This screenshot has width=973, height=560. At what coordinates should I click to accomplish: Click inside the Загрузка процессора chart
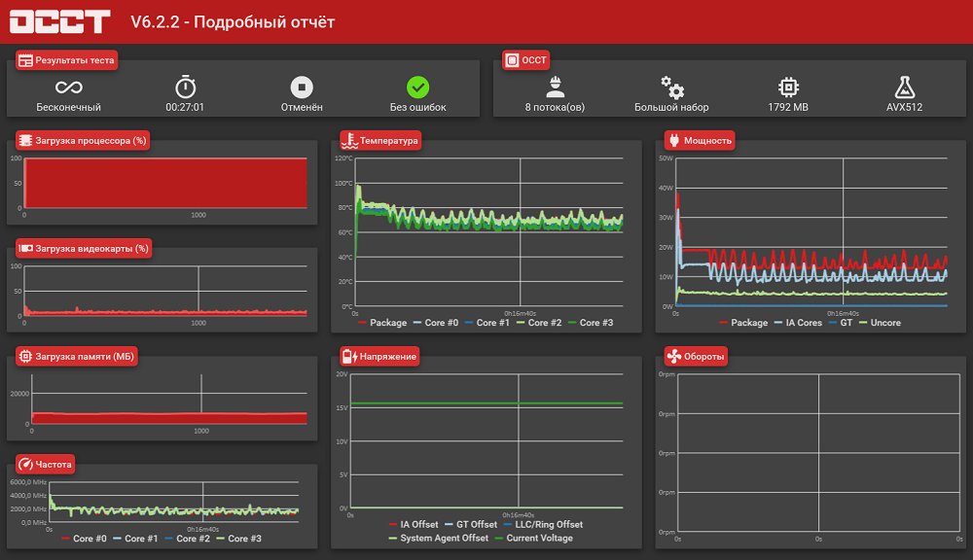pyautogui.click(x=165, y=183)
